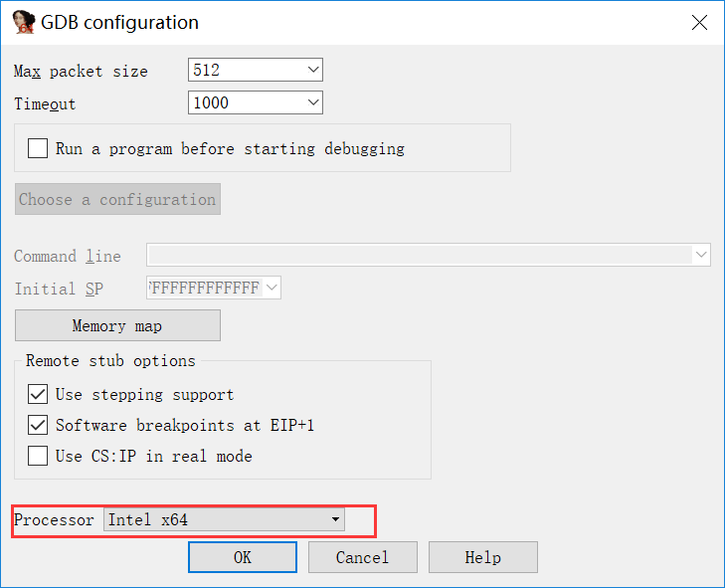
Task: Uncheck Software breakpoints at EIP+1
Action: coord(38,425)
